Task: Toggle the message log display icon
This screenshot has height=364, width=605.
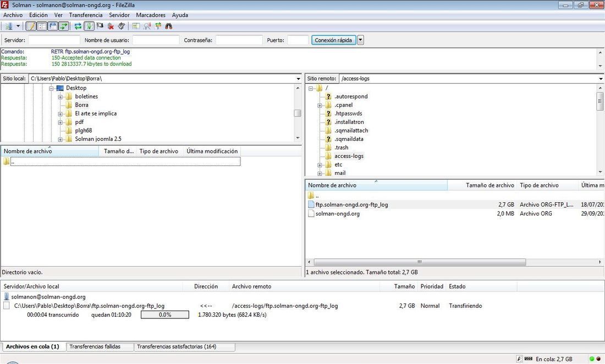Action: [x=31, y=26]
